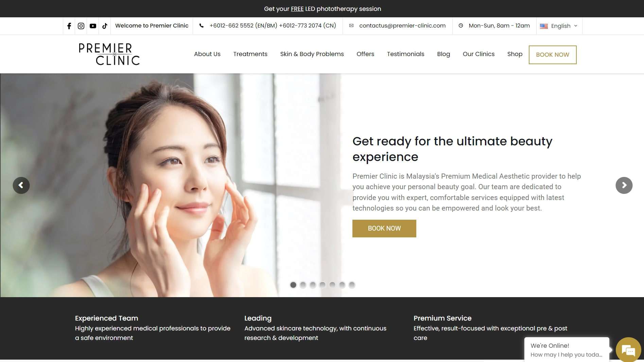
Task: Select the fifth carousel dot
Action: 332,285
